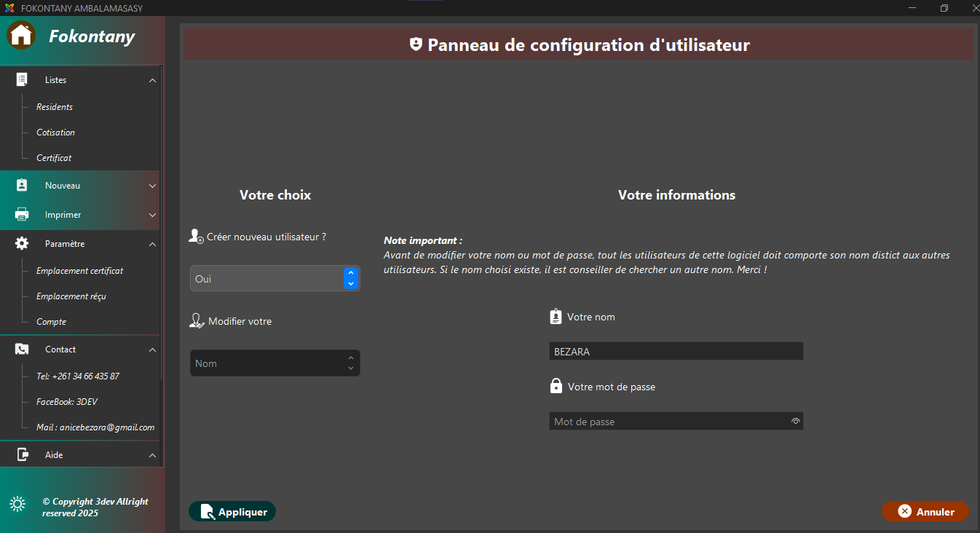Screen dimensions: 980x533
Task: Click the Annuler button
Action: click(x=925, y=511)
